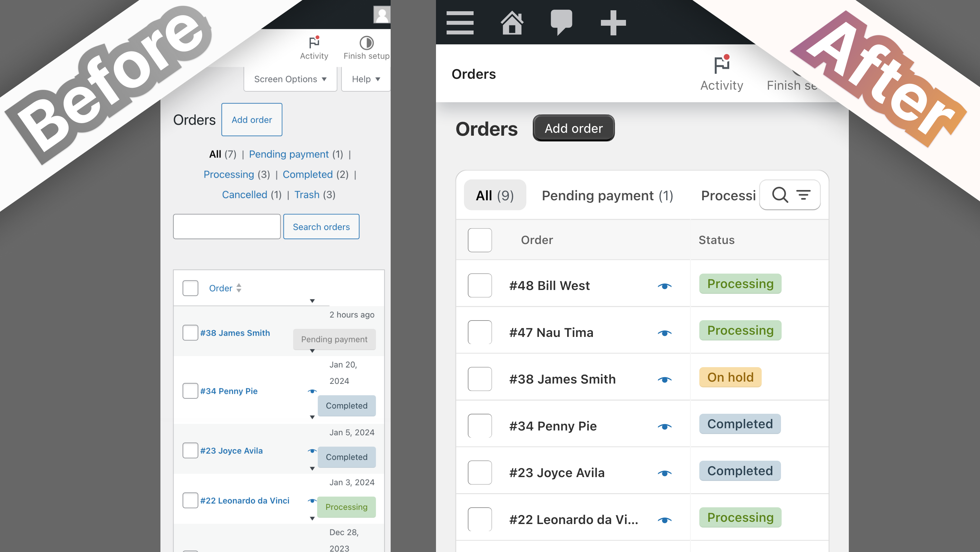Screen dimensions: 980x552
Task: Click outlined Add order button in Before panel
Action: pyautogui.click(x=251, y=120)
